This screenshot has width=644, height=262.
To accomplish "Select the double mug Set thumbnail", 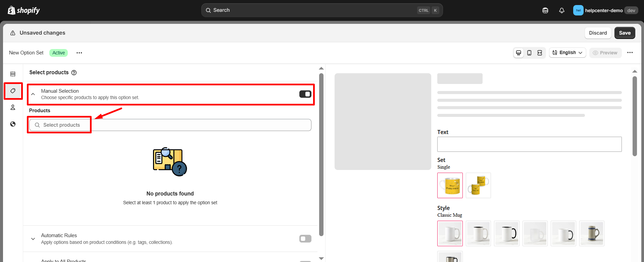I will (x=478, y=185).
